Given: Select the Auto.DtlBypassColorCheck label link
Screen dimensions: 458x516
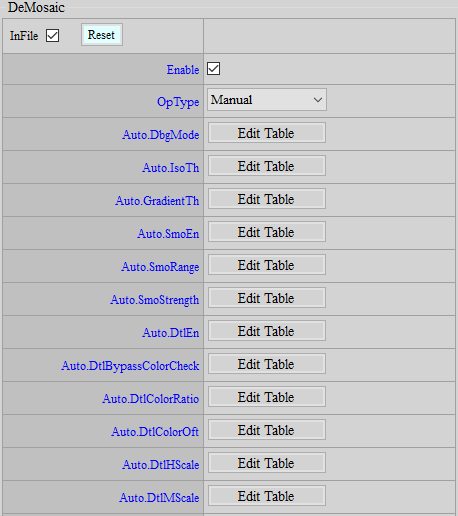Looking at the screenshot, I should [130, 366].
